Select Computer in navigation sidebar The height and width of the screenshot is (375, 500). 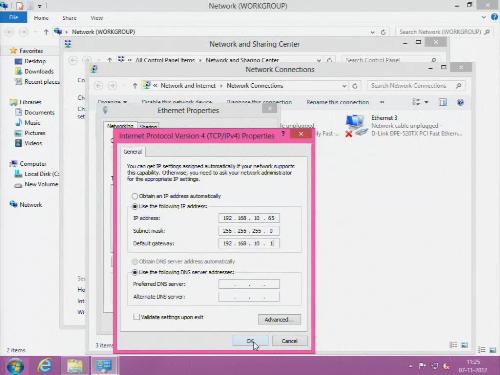(32, 164)
